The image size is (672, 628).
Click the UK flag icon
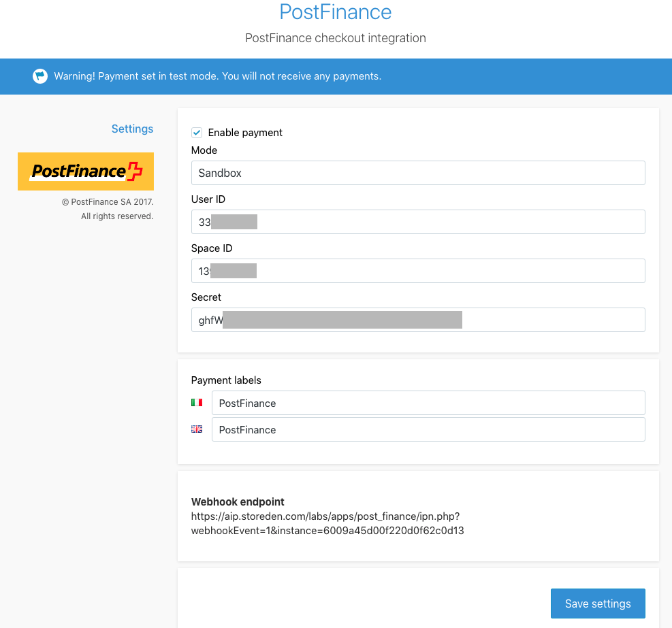click(197, 429)
